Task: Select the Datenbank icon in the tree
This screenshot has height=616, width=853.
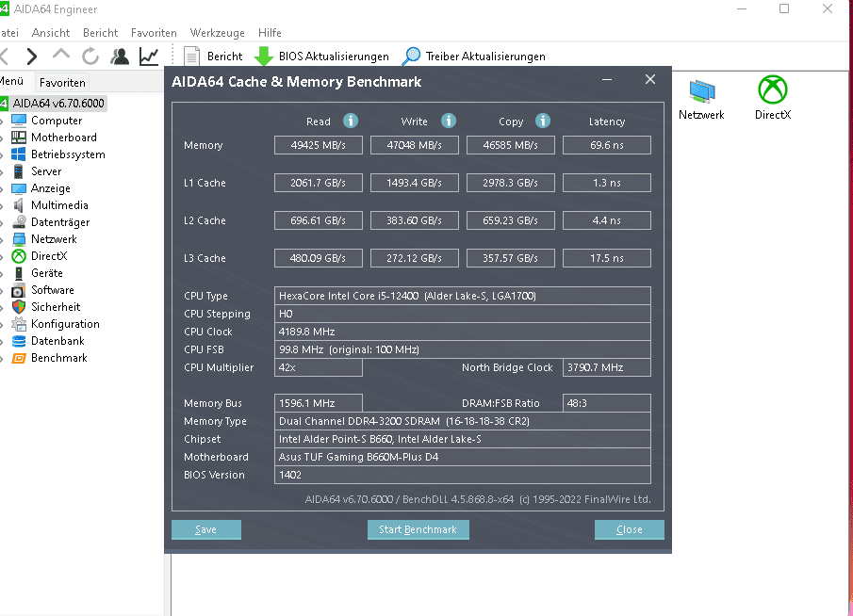Action: click(x=19, y=341)
